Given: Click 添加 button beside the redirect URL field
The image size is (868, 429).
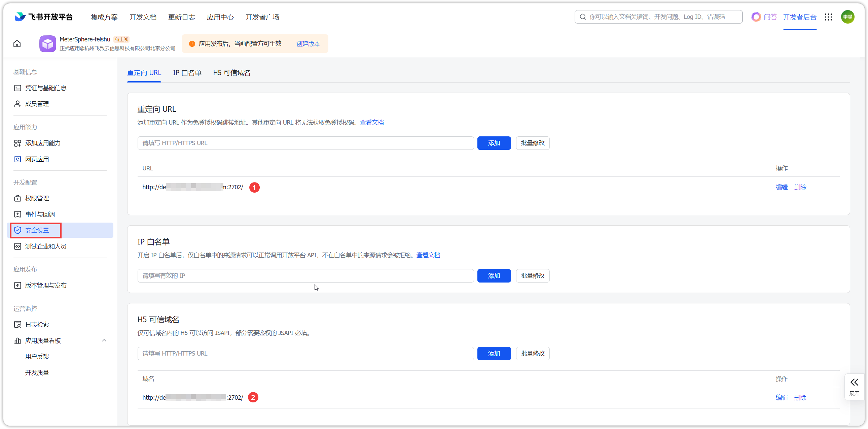Looking at the screenshot, I should tap(494, 143).
